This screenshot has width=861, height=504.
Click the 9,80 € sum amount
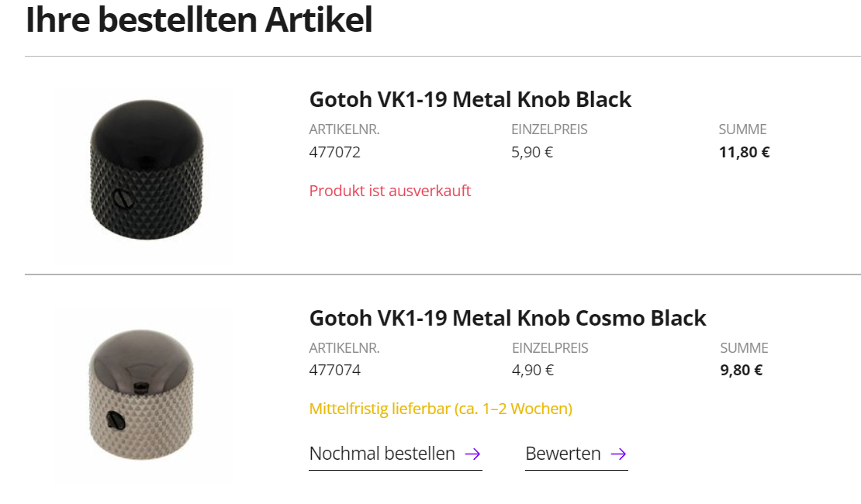(742, 370)
